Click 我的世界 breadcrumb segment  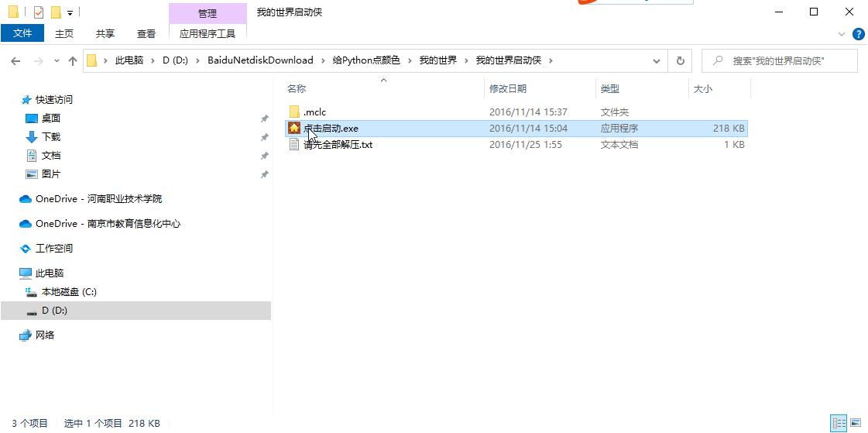(438, 60)
